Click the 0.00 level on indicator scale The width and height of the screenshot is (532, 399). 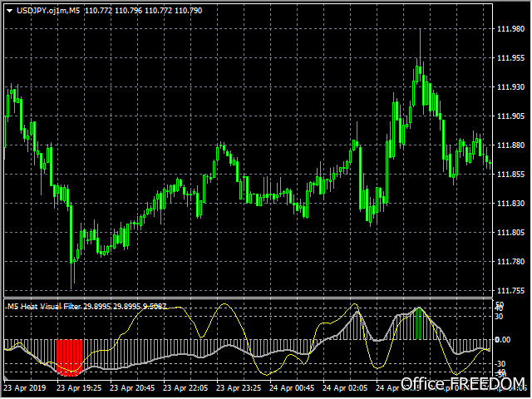tap(502, 340)
